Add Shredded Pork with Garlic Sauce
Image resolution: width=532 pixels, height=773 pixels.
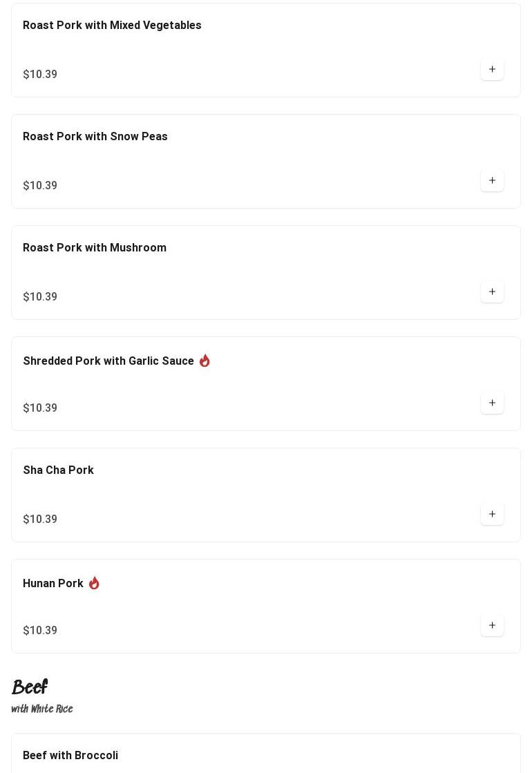pos(492,403)
